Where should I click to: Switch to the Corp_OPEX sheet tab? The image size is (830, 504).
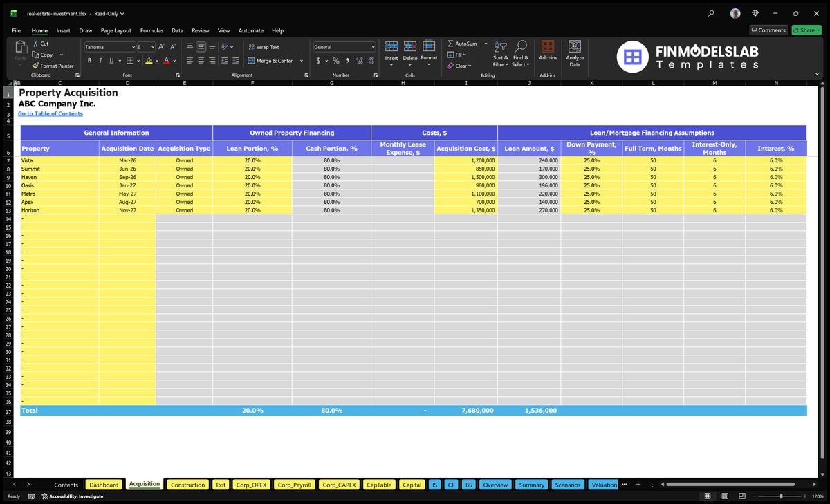[x=250, y=485]
